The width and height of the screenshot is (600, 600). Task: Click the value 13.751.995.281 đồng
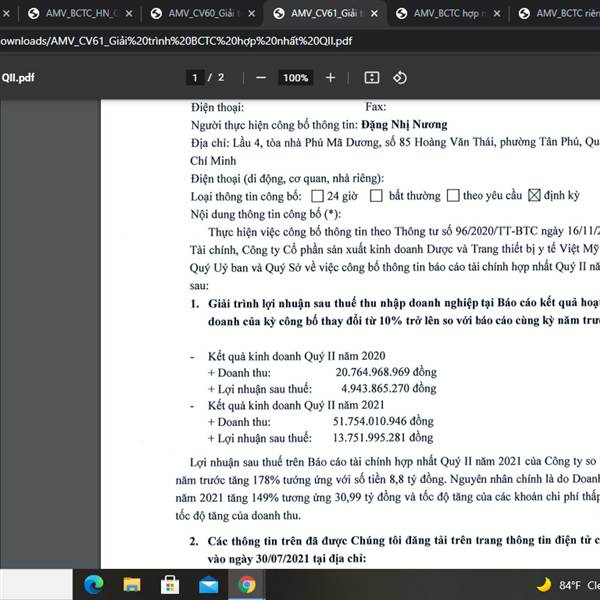pyautogui.click(x=383, y=437)
